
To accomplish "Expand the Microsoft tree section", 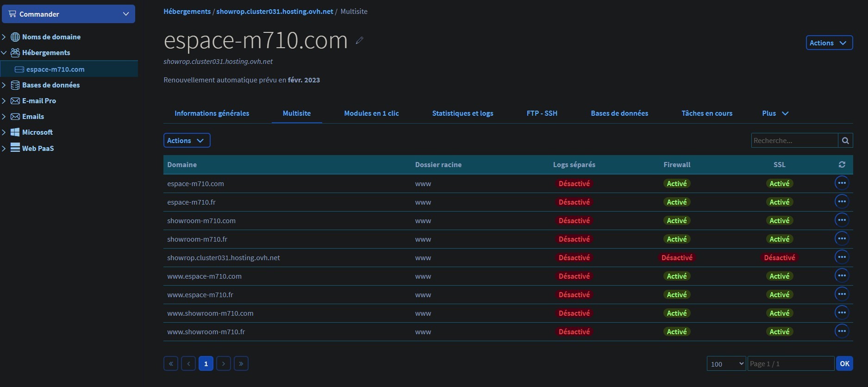I will (4, 132).
